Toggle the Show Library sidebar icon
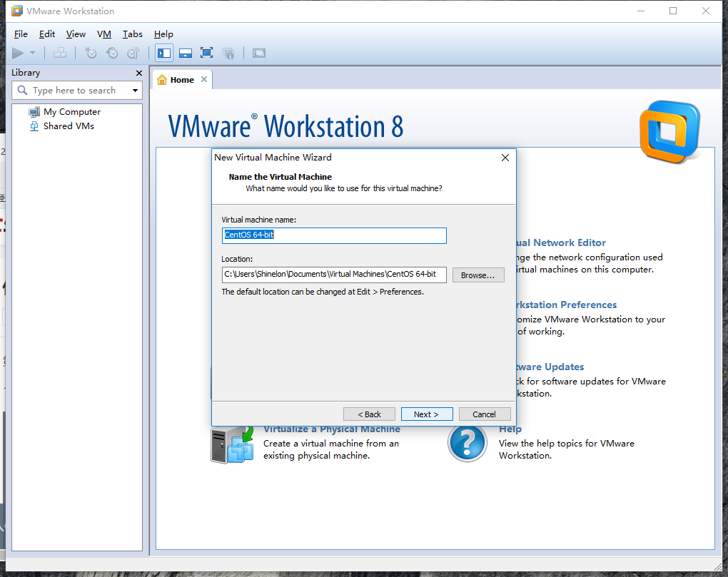The height and width of the screenshot is (577, 728). tap(164, 53)
